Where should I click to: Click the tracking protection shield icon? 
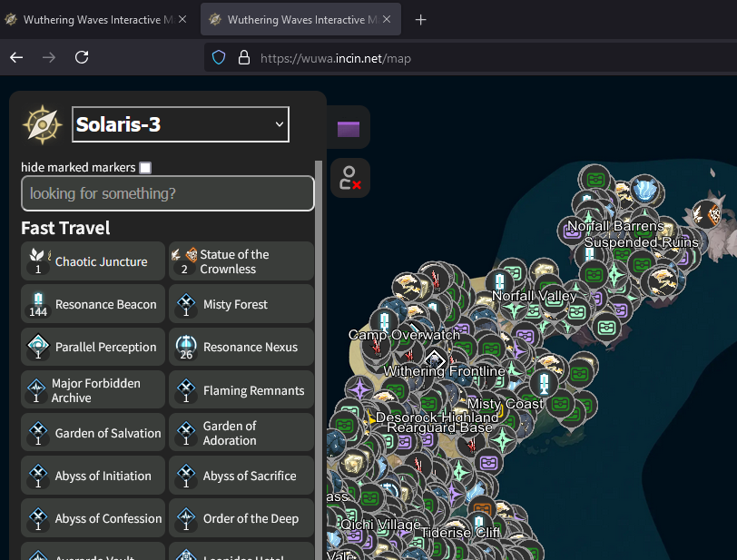coord(219,58)
